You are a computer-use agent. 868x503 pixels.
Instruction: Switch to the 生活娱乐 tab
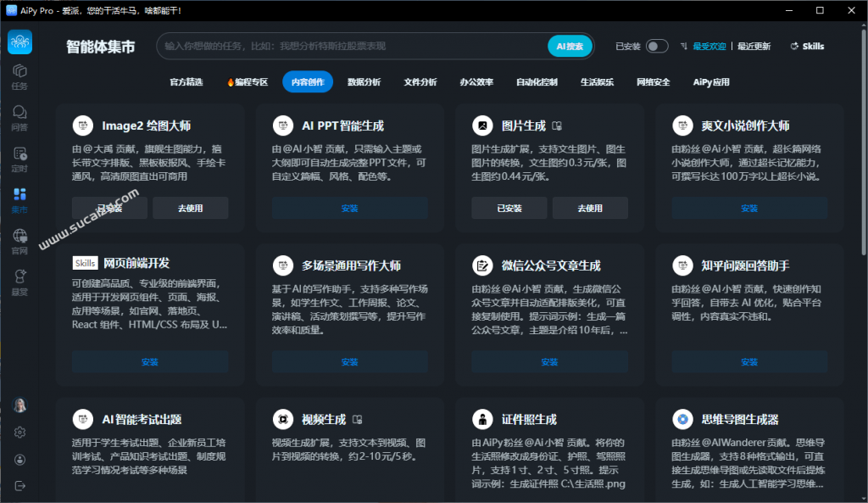click(x=598, y=82)
